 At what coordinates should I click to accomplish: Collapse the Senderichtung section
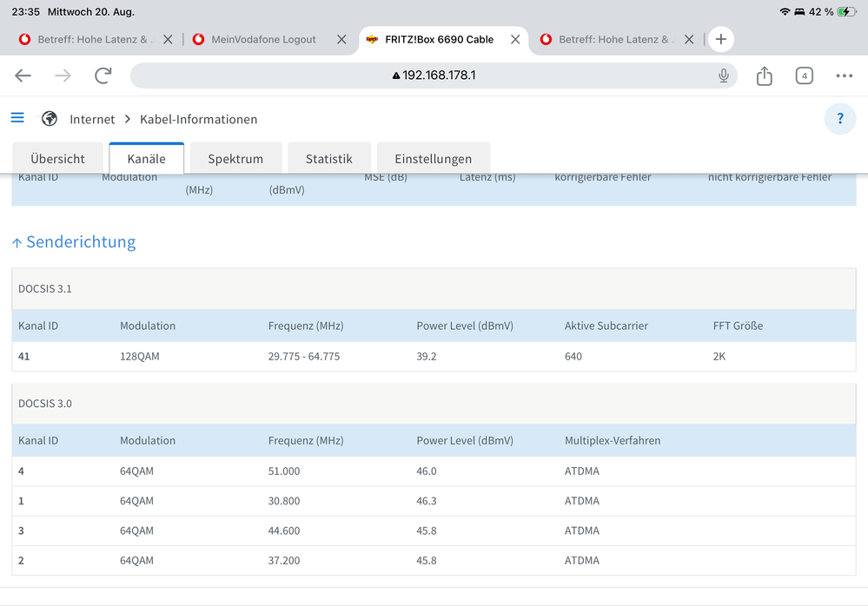74,242
